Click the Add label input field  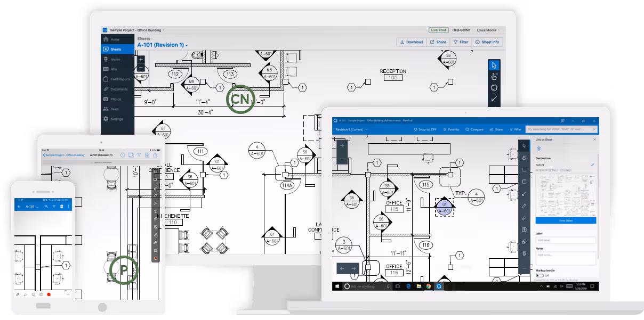click(x=566, y=240)
